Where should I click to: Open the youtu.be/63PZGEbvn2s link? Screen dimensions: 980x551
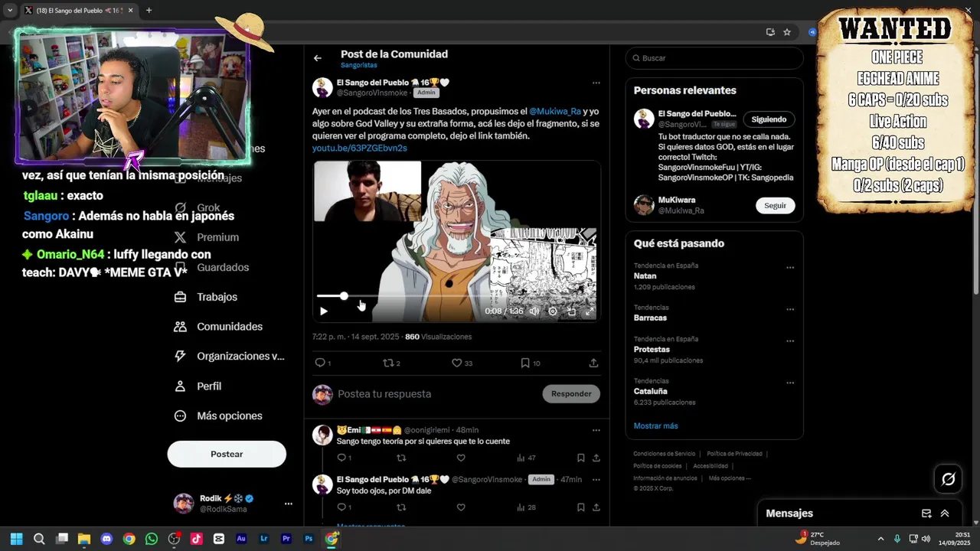pos(359,148)
